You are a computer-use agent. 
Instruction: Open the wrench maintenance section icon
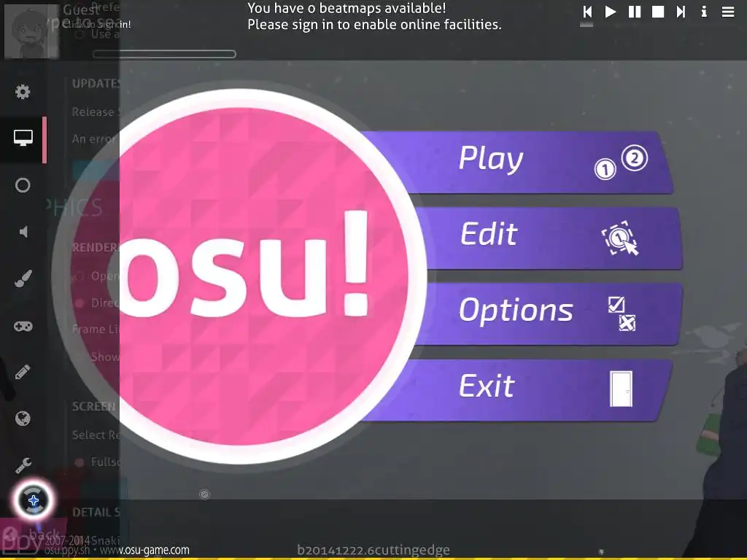click(x=23, y=465)
